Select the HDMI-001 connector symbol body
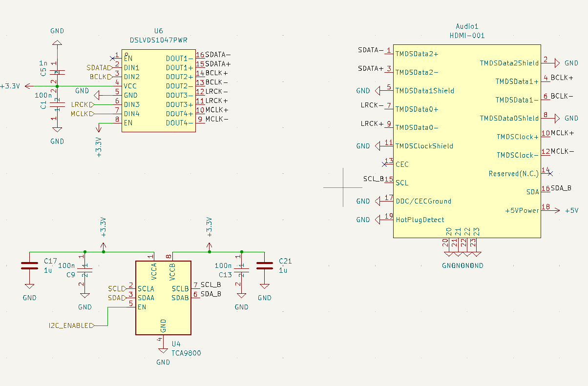This screenshot has height=386, width=588. coord(467,141)
